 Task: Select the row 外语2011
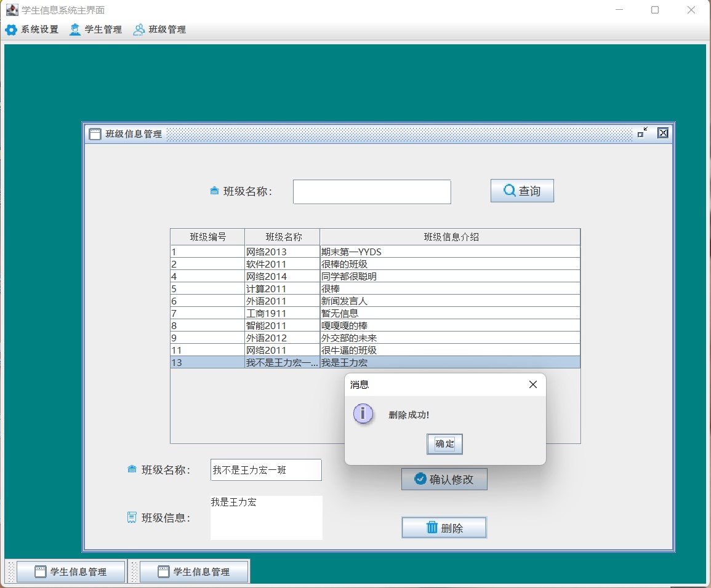(x=375, y=301)
